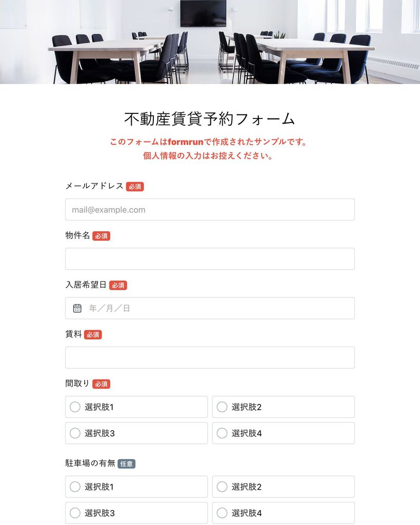Pick 選択肢4 under 駐車場の有無
Screen dimensions: 420x525
pyautogui.click(x=284, y=513)
